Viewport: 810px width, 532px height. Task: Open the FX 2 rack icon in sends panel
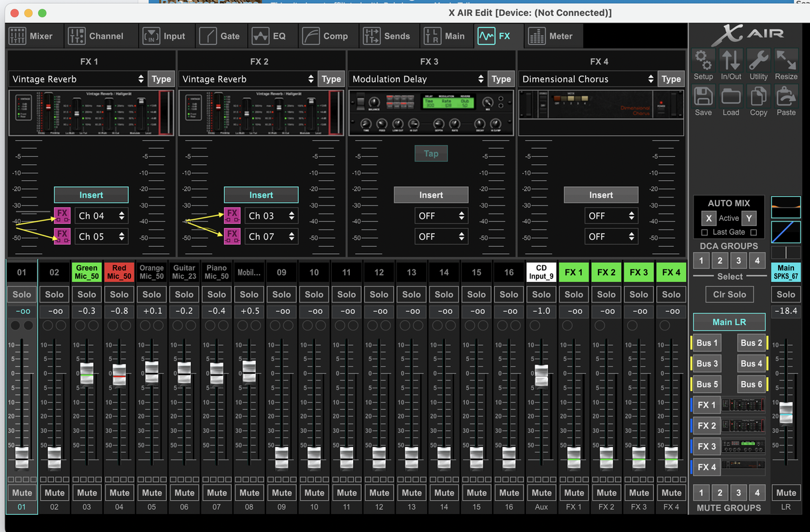tap(743, 426)
